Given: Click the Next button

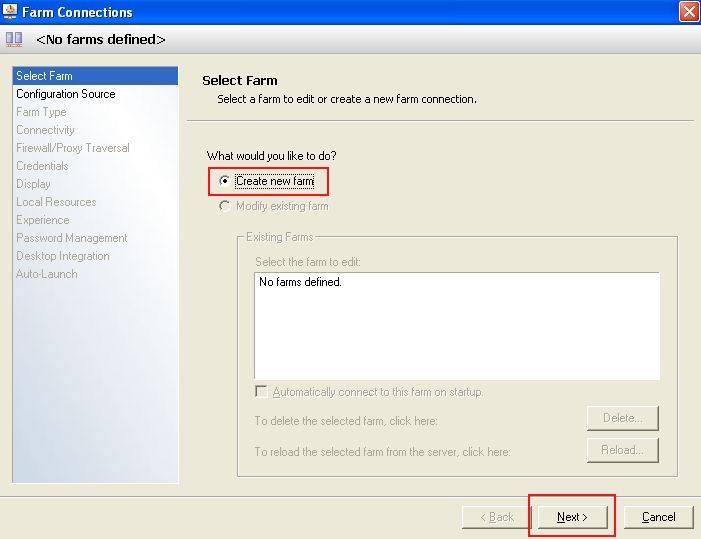Looking at the screenshot, I should click(572, 517).
